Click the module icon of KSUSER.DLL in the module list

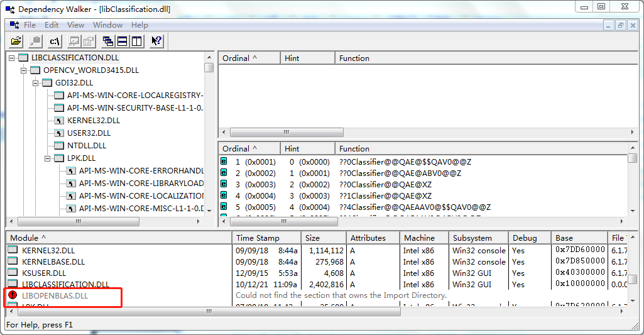[x=13, y=272]
